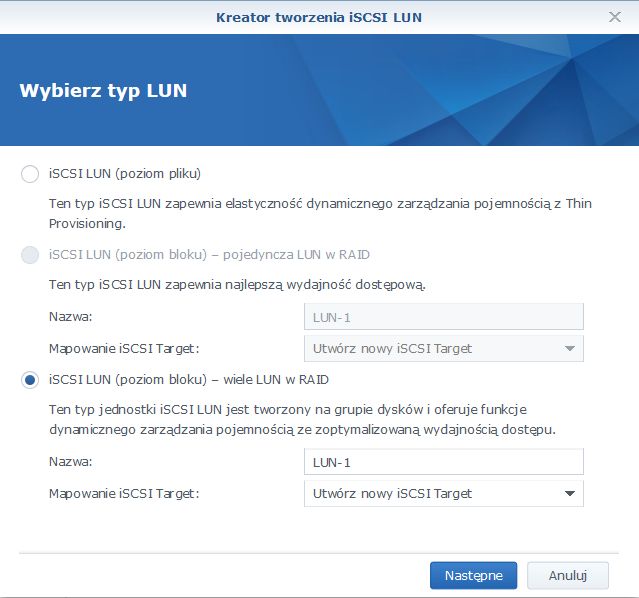Click the lower Nazwa label

click(71, 461)
